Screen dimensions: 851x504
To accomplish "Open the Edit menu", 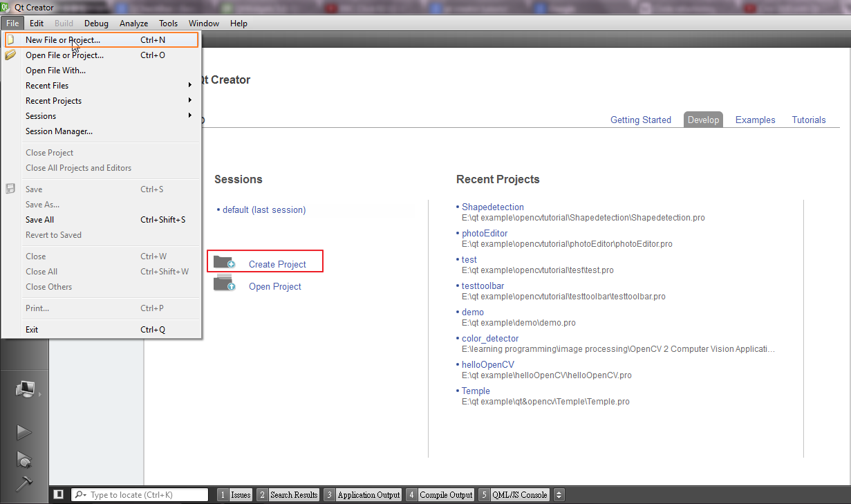I will (x=37, y=23).
